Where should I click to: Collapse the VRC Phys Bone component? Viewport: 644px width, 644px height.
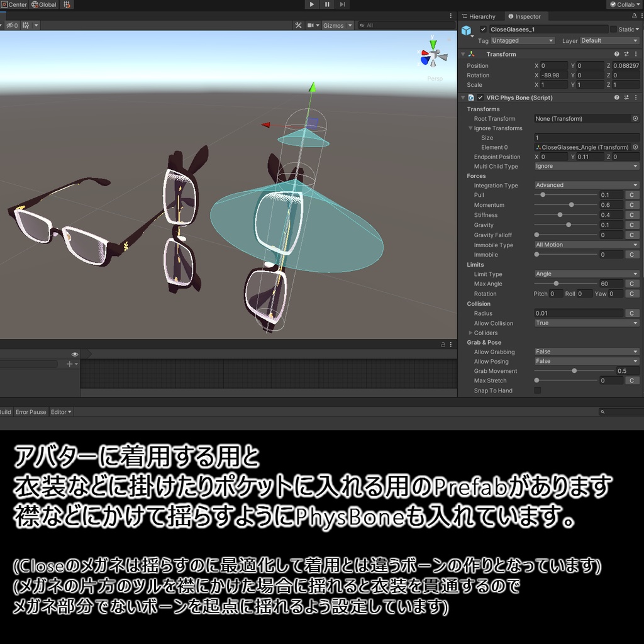tap(463, 97)
